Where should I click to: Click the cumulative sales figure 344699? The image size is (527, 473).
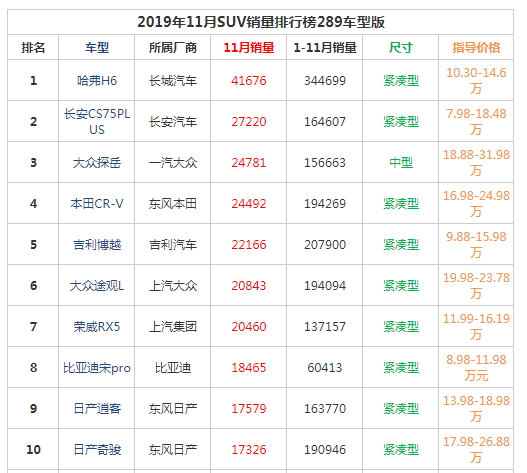325,81
